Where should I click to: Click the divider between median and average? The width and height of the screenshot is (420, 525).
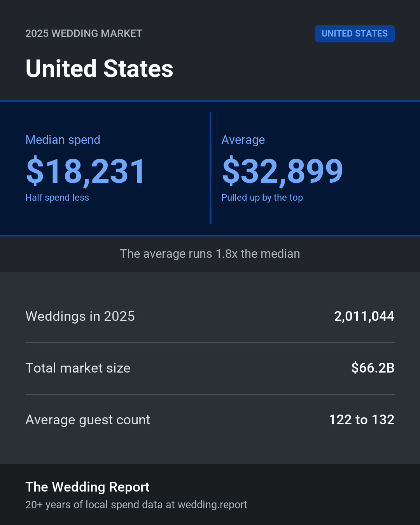click(x=210, y=168)
